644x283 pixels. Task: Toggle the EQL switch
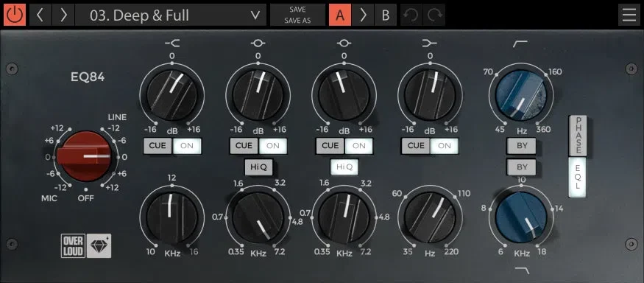click(x=578, y=178)
